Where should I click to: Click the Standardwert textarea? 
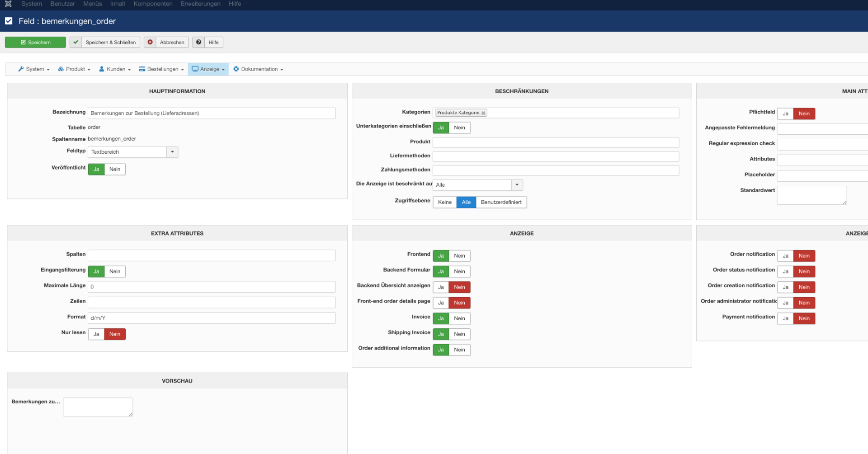[812, 195]
